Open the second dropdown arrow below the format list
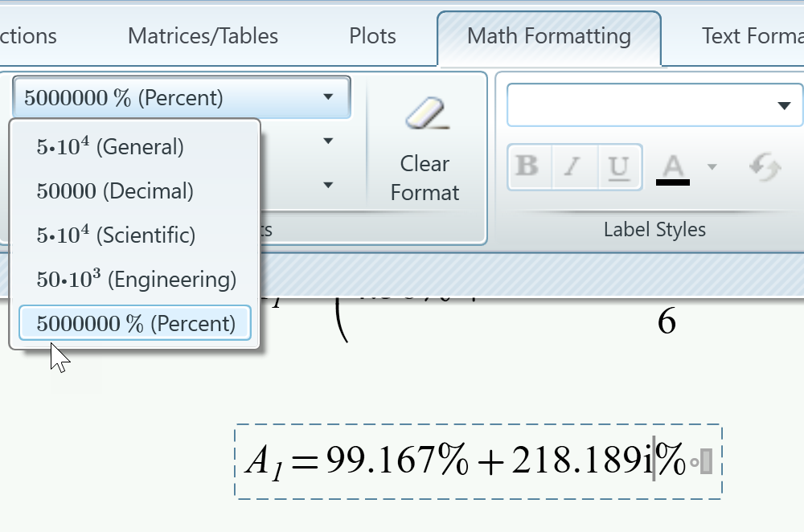The height and width of the screenshot is (532, 804). pyautogui.click(x=328, y=185)
